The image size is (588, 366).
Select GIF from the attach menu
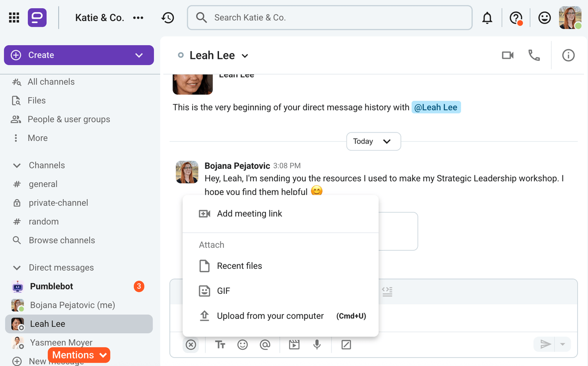tap(223, 291)
